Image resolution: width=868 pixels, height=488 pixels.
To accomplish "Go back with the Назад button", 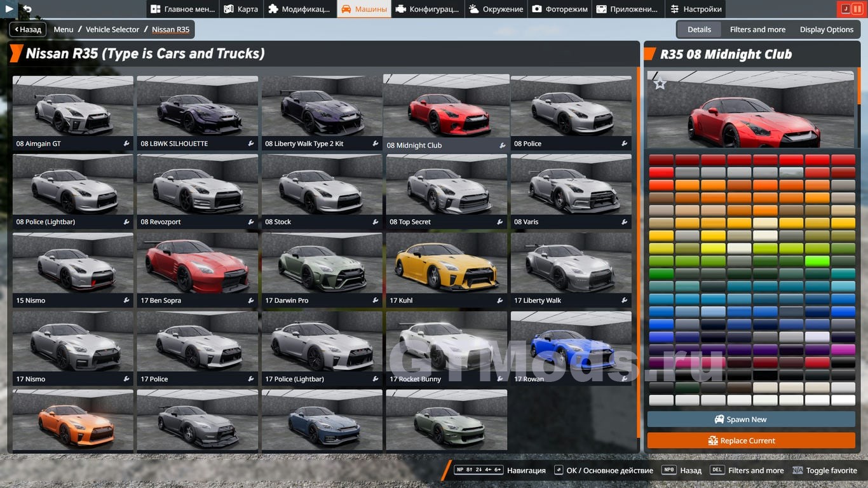I will (27, 29).
